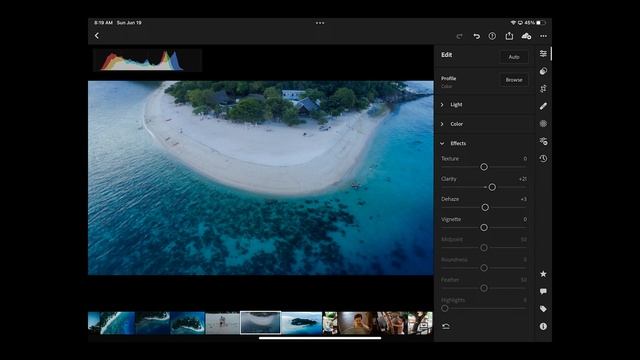This screenshot has width=640, height=360.
Task: Select the gray beach person thumbnail
Action: (x=222, y=323)
